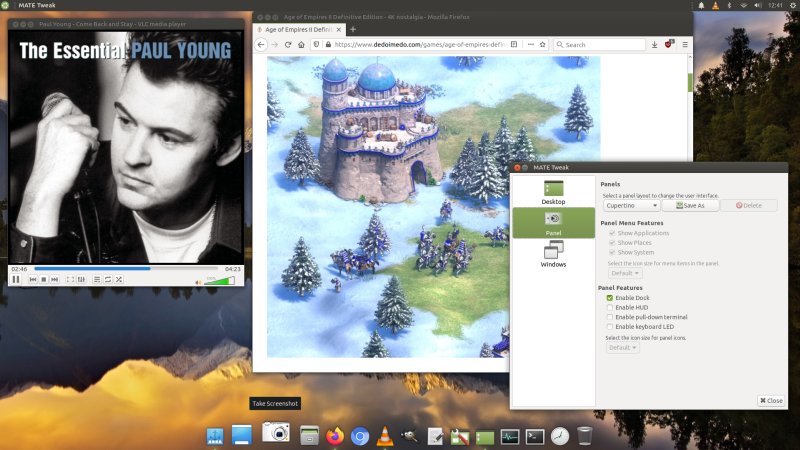Select Desktop section in MATE Tweak
Viewport: 800px width, 450px height.
[x=554, y=192]
